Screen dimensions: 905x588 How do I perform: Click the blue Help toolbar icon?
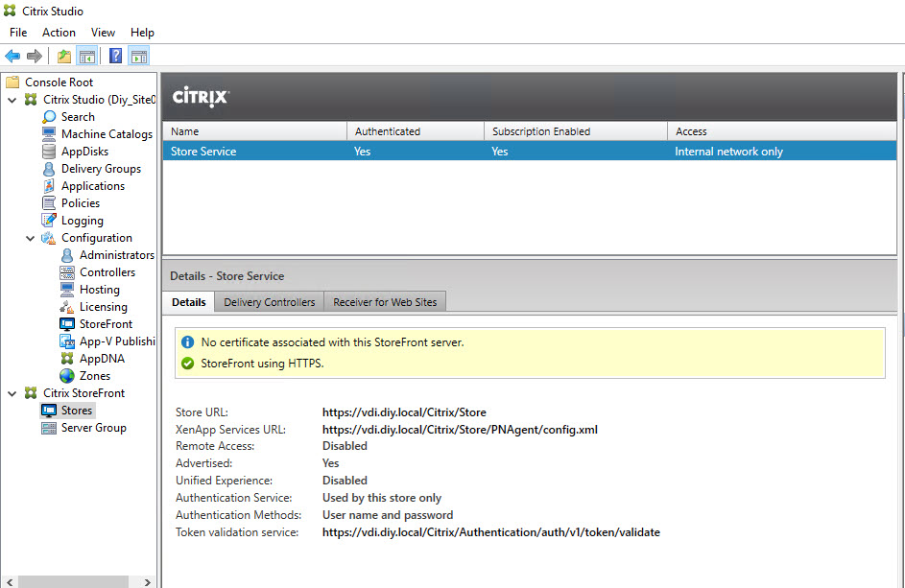click(115, 57)
